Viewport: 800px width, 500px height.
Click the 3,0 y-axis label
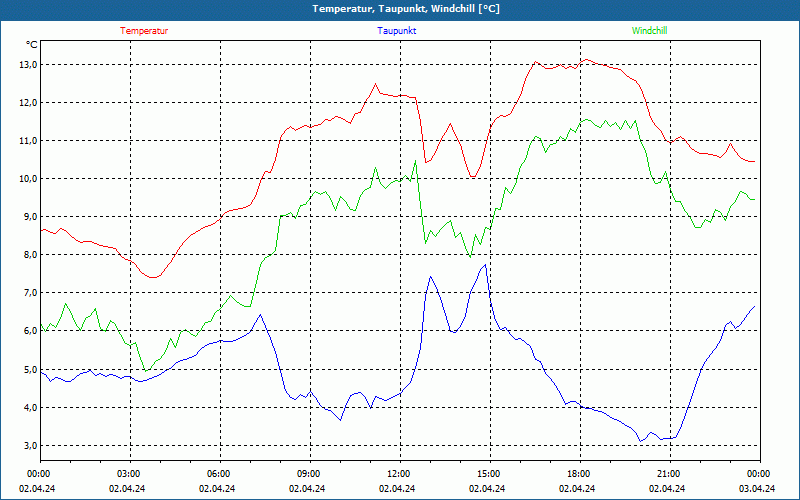tap(30, 445)
